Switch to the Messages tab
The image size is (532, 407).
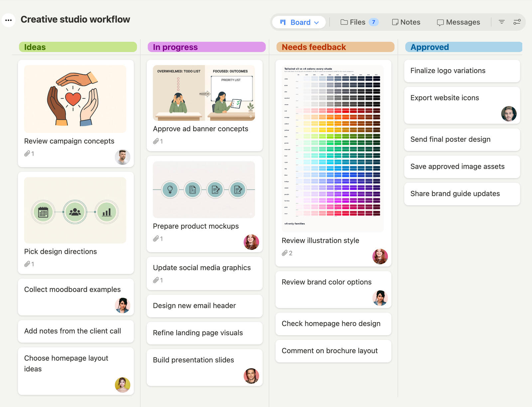pyautogui.click(x=458, y=22)
